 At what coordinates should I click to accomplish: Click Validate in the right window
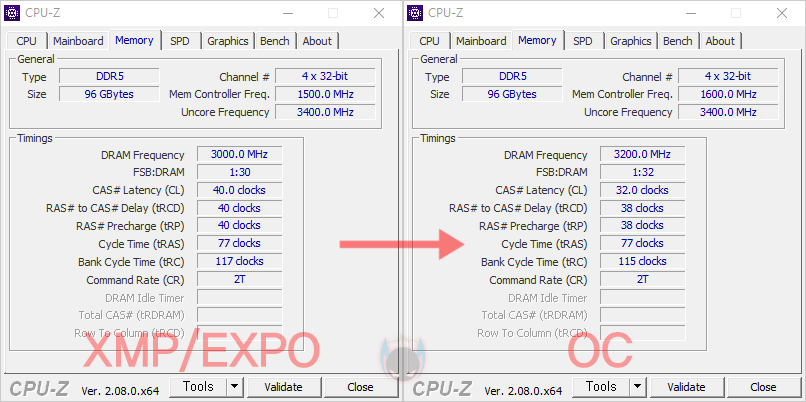point(686,387)
